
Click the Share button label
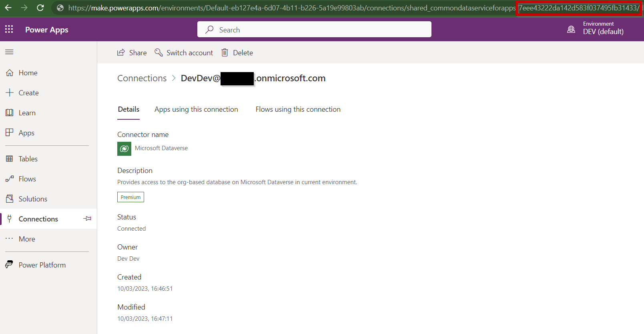point(138,52)
